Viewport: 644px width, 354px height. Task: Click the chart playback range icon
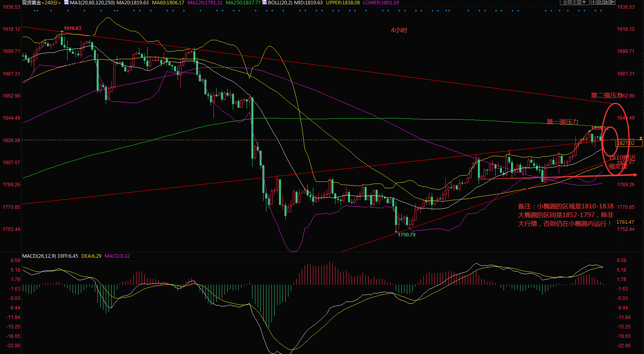pos(606,2)
